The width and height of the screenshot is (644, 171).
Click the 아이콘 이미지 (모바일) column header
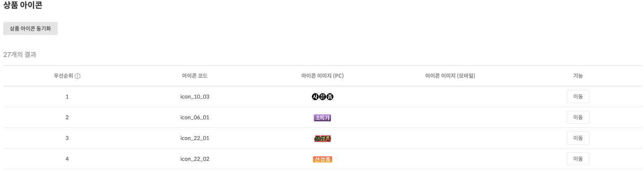click(x=450, y=76)
